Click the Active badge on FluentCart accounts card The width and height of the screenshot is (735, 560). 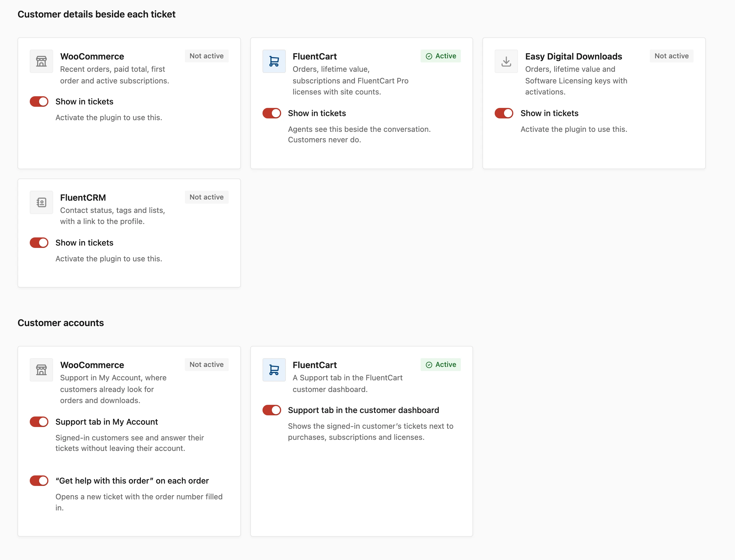point(441,365)
